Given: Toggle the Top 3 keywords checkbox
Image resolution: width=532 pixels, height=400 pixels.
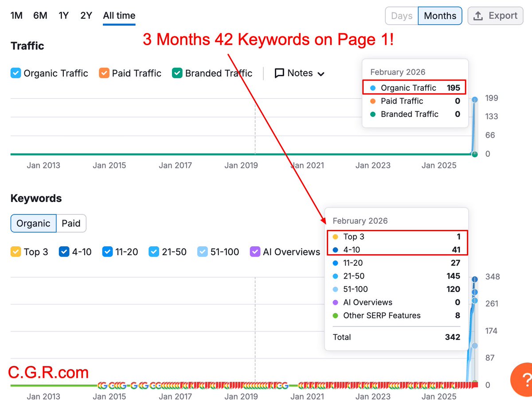Looking at the screenshot, I should point(16,252).
